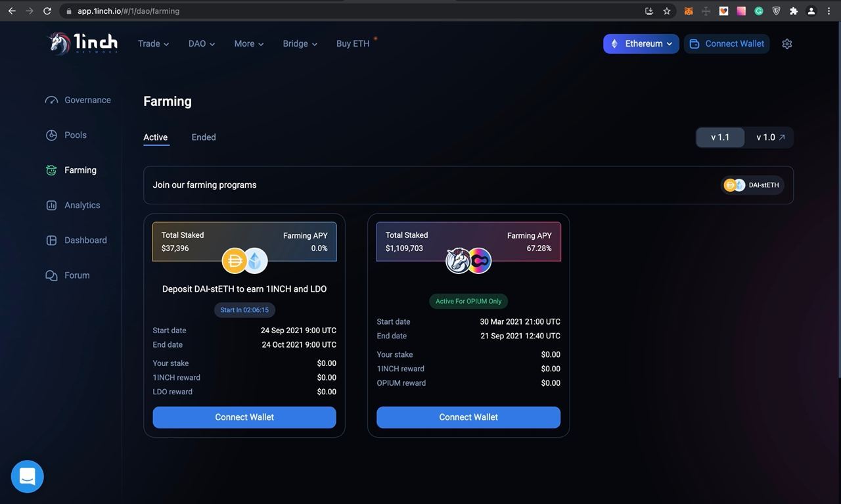Click '30 Mar 2021 21:00 UTC' start date

(520, 322)
